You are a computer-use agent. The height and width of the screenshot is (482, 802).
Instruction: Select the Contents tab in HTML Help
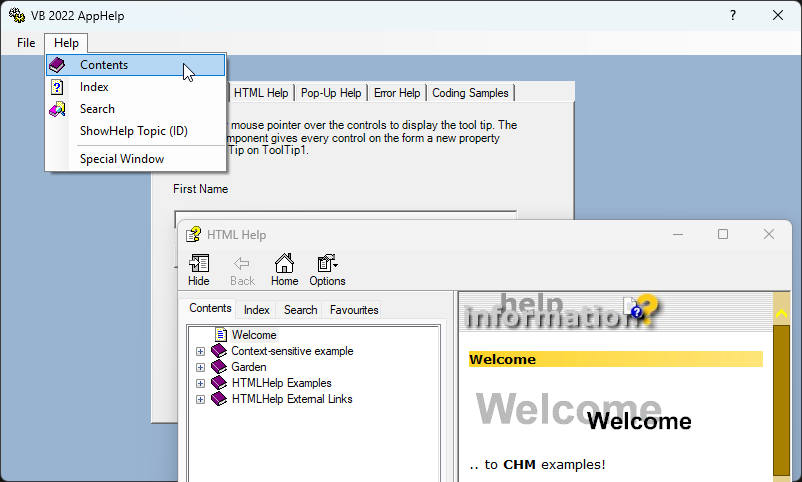click(x=210, y=308)
